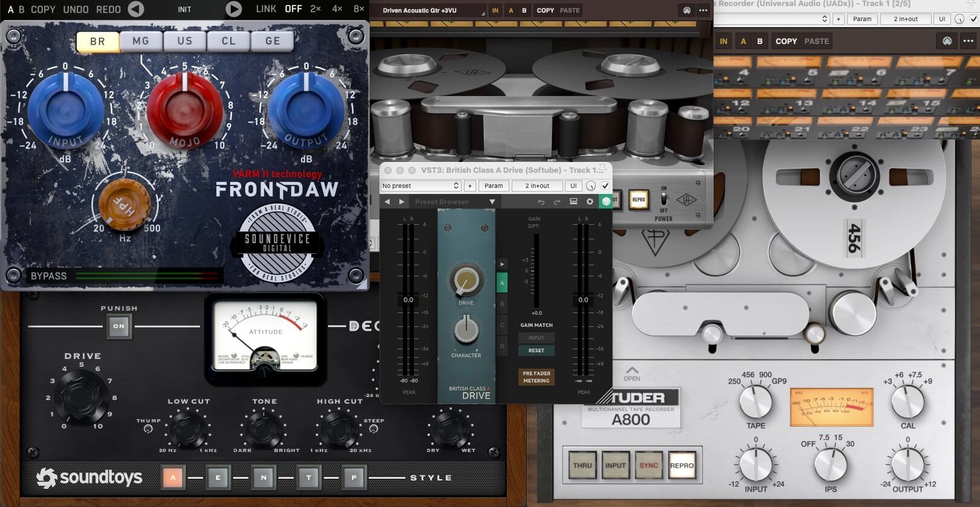The width and height of the screenshot is (980, 507).
Task: Toggle Steep on the Decapitator High Cut
Action: click(373, 429)
